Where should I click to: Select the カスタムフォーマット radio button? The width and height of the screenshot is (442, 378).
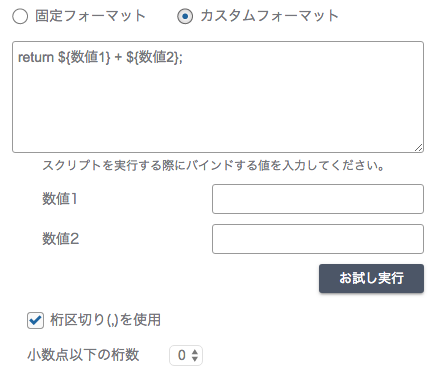[185, 16]
